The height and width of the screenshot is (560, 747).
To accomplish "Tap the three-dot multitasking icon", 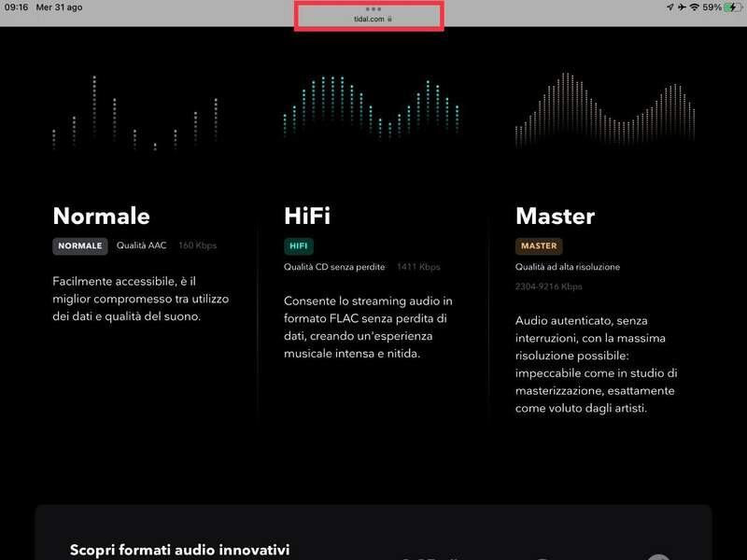I will (373, 8).
